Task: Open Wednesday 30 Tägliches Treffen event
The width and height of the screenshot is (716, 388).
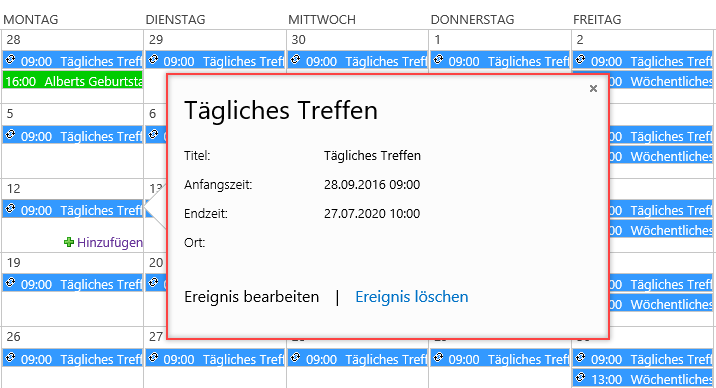Action: point(358,60)
